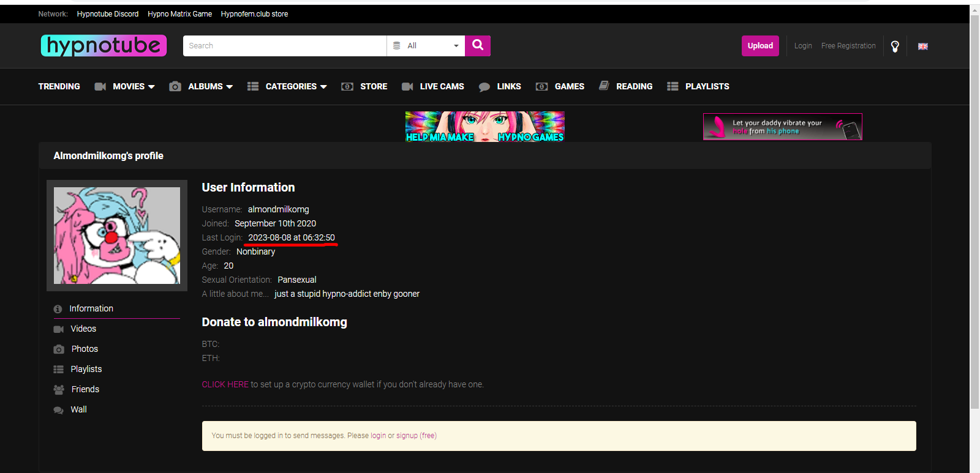Screen dimensions: 980x473
Task: Select the Photos profile tab
Action: point(85,349)
